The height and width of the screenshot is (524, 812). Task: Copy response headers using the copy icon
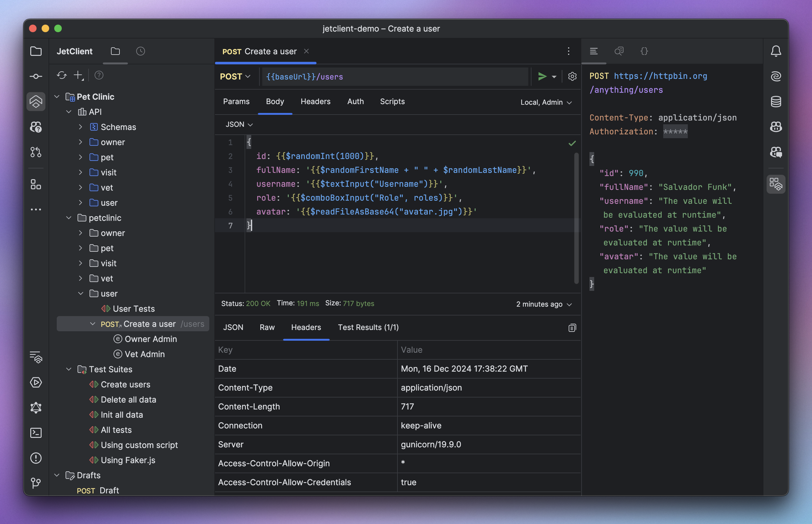click(572, 328)
